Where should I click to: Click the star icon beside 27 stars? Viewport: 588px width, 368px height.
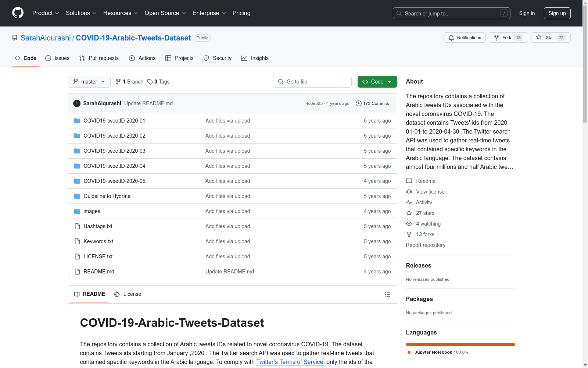point(409,213)
